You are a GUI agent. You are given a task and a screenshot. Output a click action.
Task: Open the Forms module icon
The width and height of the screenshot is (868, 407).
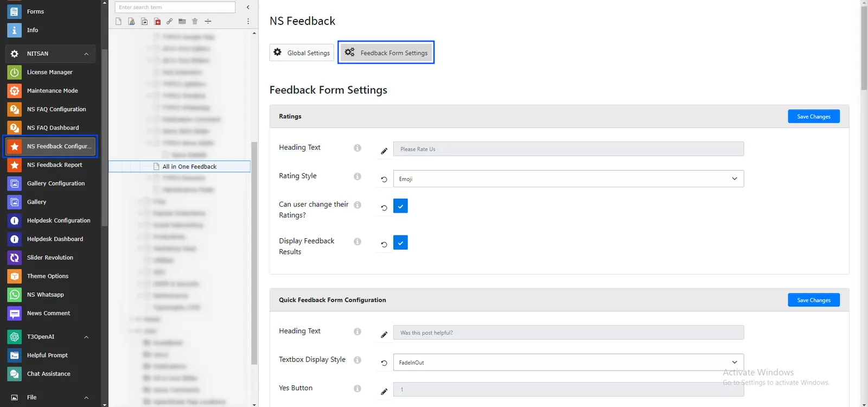point(15,11)
